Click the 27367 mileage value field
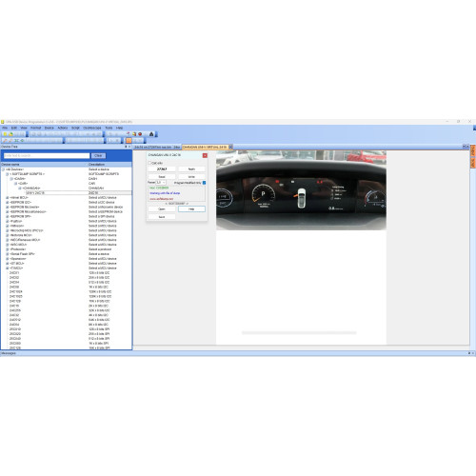 tap(162, 169)
